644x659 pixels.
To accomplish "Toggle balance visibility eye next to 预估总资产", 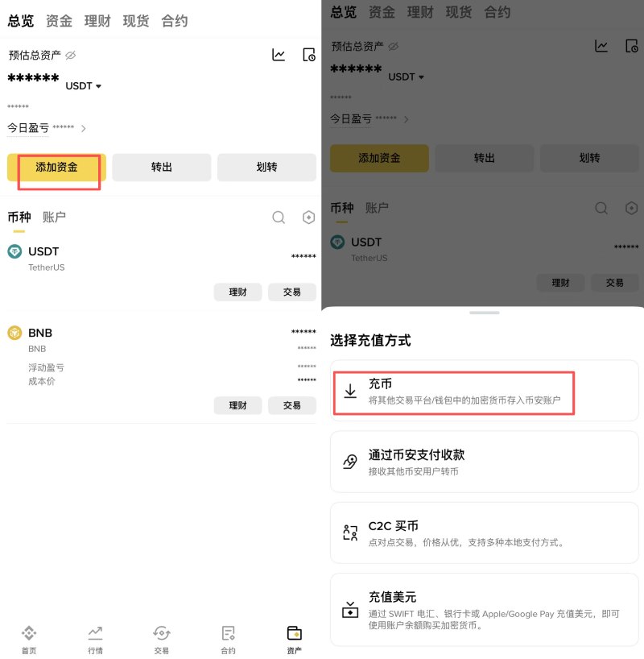I will [x=71, y=55].
